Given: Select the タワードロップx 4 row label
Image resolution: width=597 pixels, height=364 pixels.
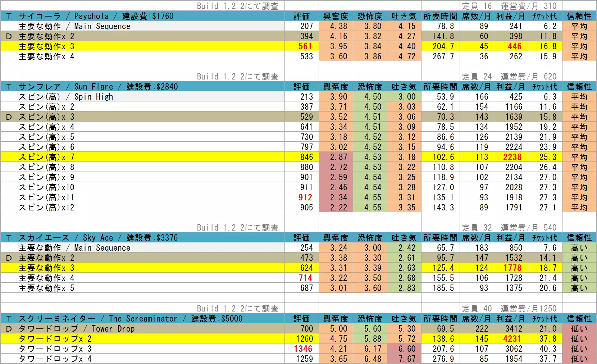Looking at the screenshot, I should (x=151, y=359).
